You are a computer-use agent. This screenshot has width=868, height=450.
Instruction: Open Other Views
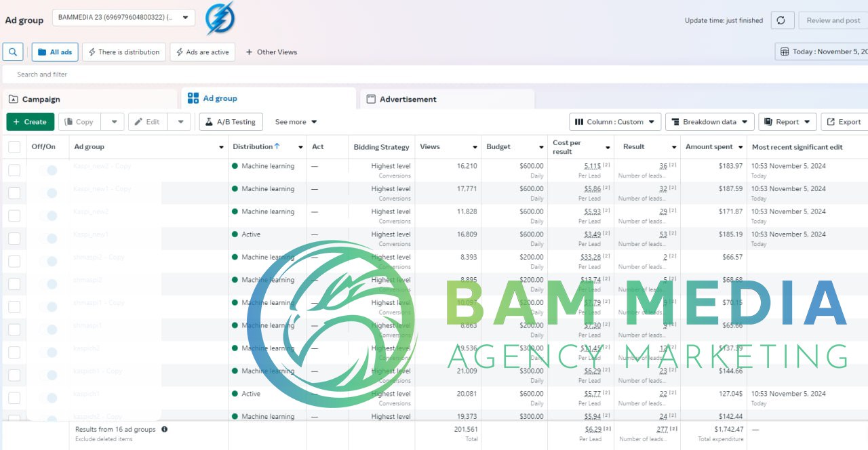271,52
